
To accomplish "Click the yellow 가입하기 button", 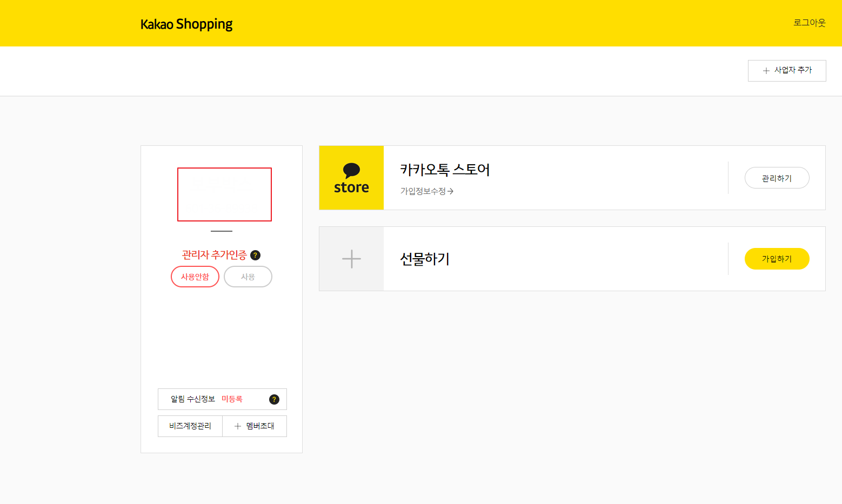I will (777, 259).
